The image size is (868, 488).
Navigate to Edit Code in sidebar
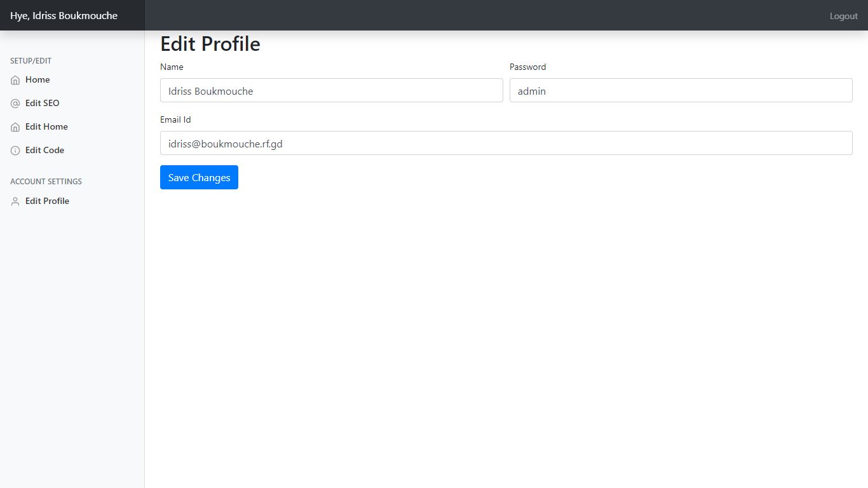[x=44, y=150]
